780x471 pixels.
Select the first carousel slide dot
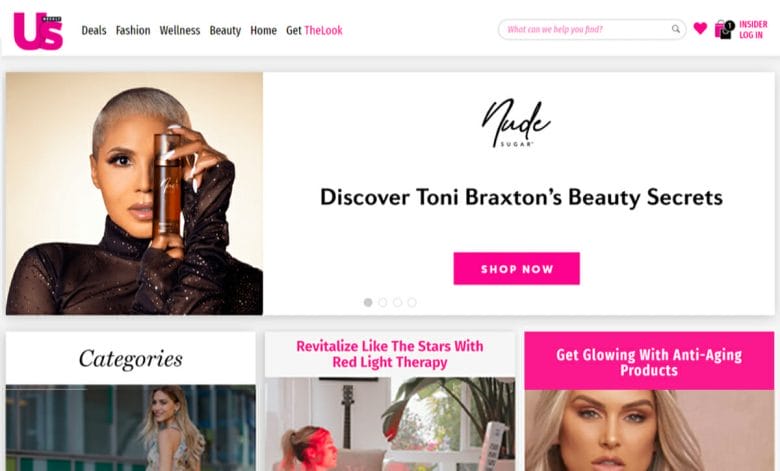click(368, 302)
